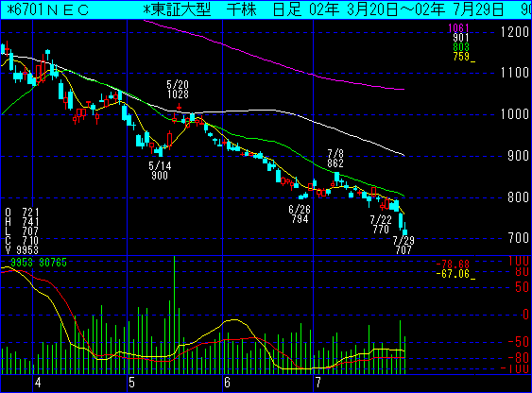The width and height of the screenshot is (532, 393).
Task: Select the 6/26 794 low annotation
Action: (300, 214)
